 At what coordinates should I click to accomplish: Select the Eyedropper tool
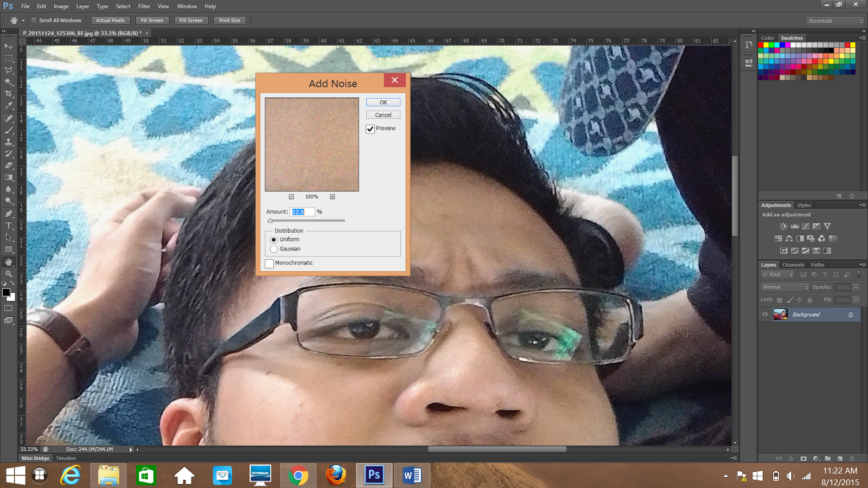point(9,106)
